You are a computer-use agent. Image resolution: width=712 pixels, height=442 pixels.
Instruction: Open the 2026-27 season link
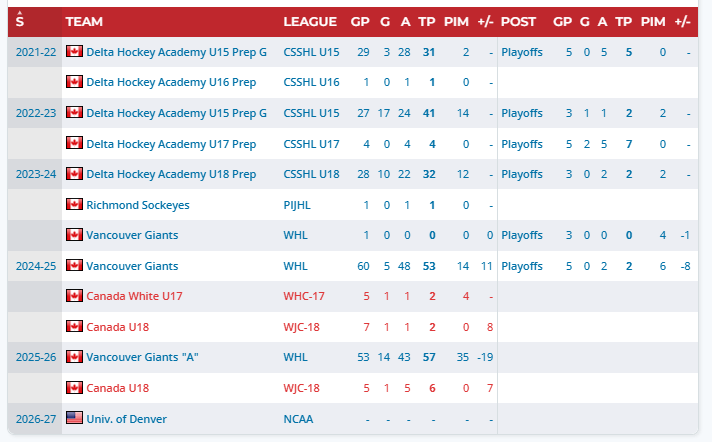click(36, 419)
